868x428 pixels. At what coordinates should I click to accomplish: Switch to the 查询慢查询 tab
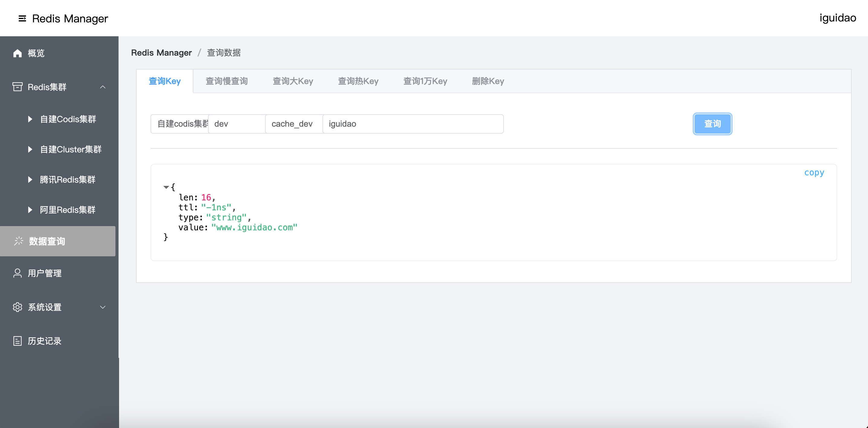tap(226, 81)
